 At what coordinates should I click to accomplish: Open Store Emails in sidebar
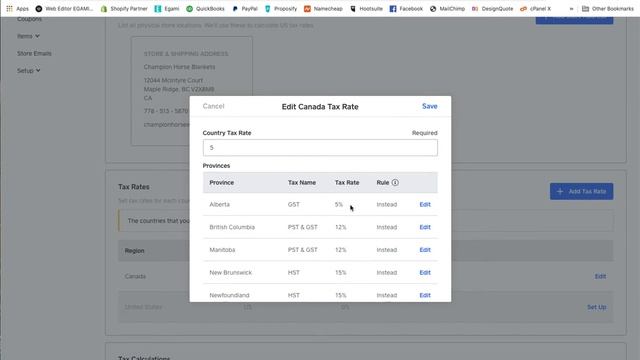click(34, 53)
